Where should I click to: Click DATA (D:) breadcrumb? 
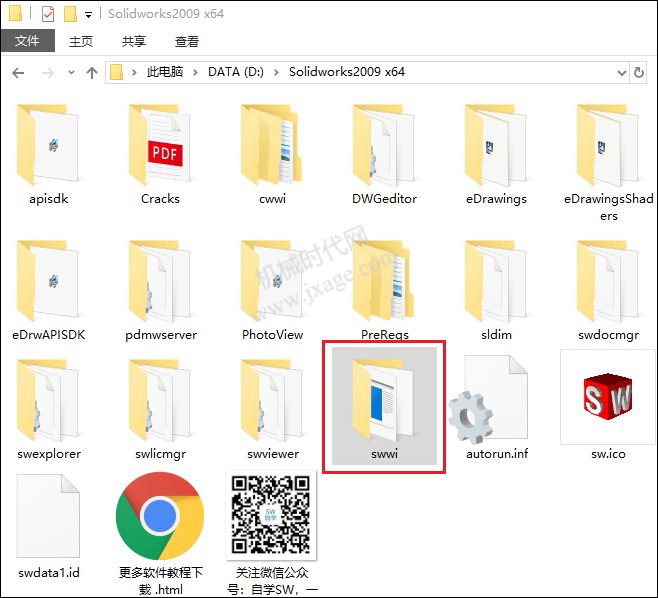pos(236,72)
